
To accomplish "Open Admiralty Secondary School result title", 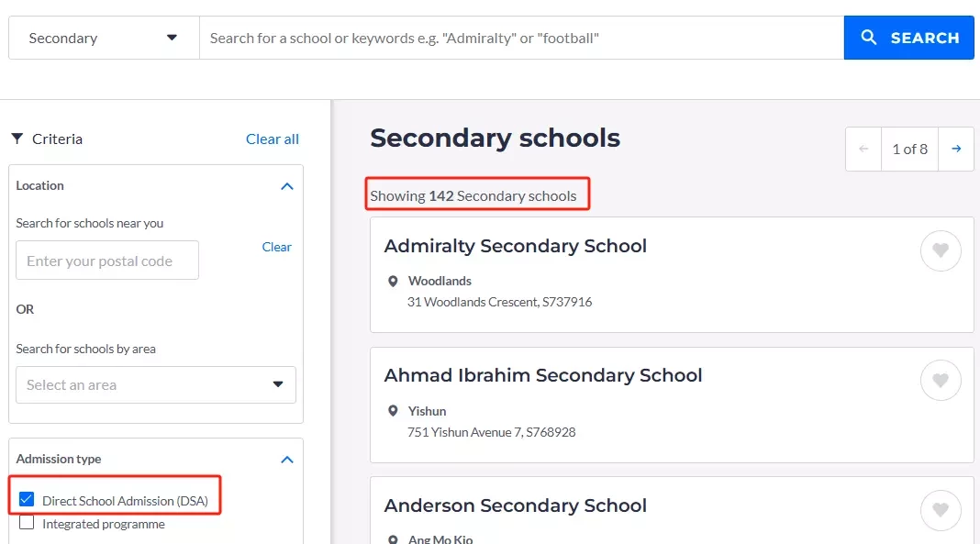I will pyautogui.click(x=515, y=246).
